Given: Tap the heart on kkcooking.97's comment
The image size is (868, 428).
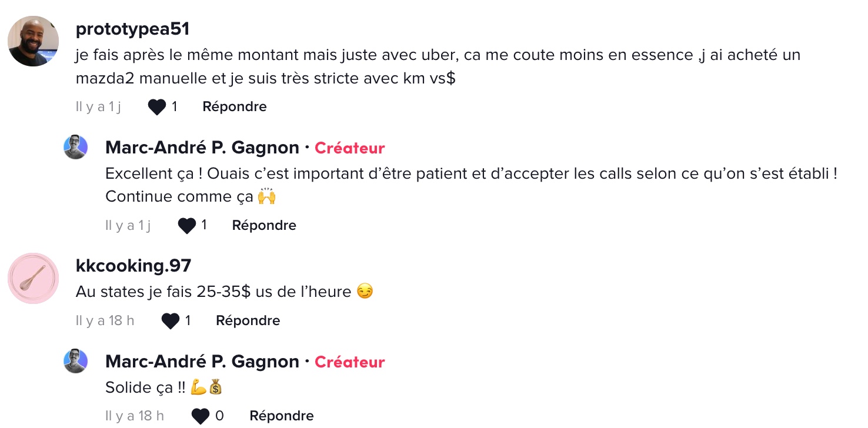Looking at the screenshot, I should pyautogui.click(x=171, y=321).
